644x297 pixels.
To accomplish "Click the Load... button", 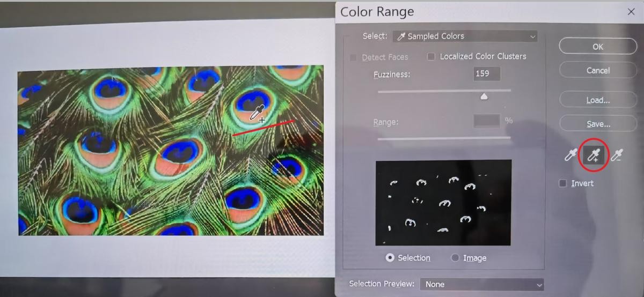I will click(598, 100).
